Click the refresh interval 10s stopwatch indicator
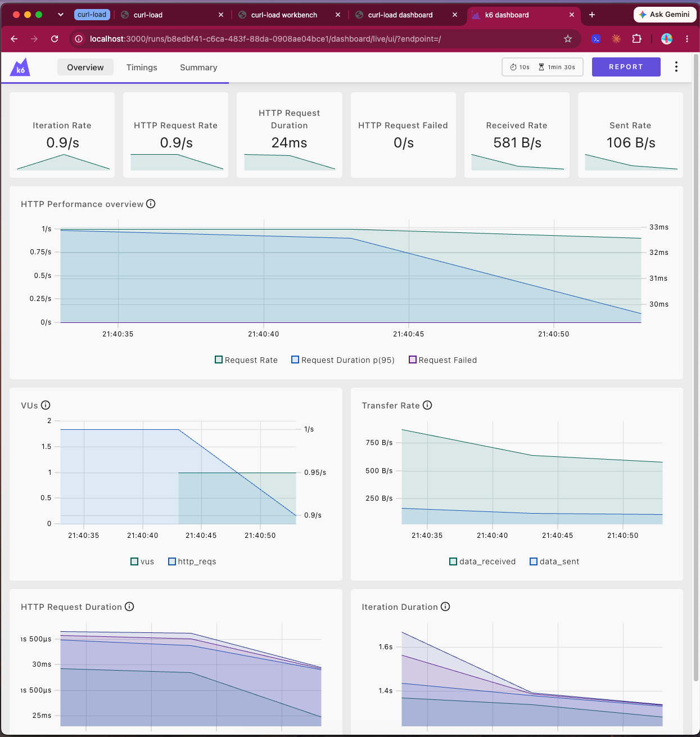700x737 pixels. point(520,67)
